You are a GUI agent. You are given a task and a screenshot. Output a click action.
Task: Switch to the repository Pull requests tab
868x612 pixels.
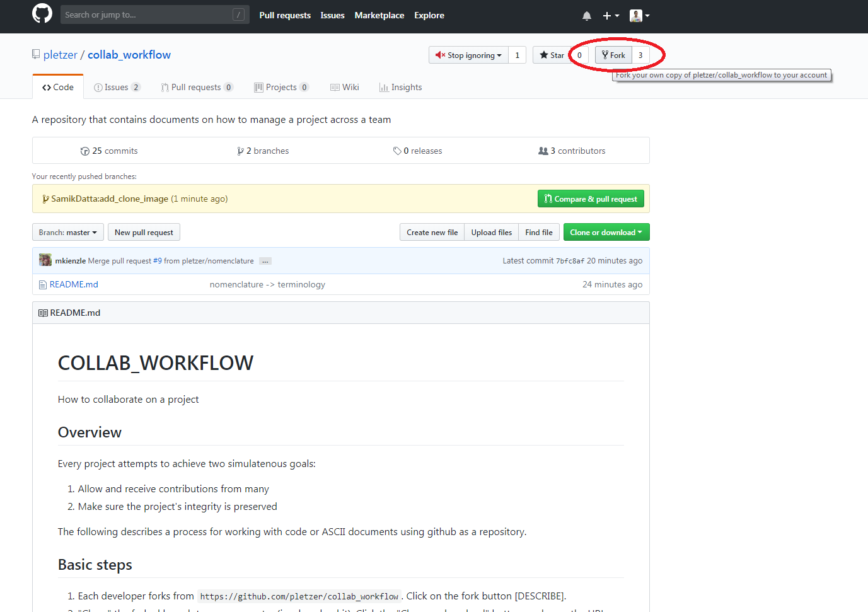pos(197,87)
